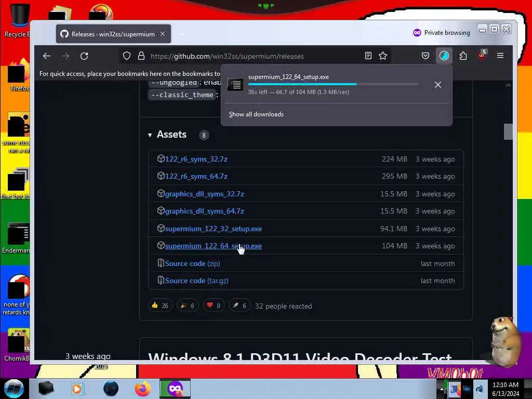Reload the current GitHub page
Image resolution: width=532 pixels, height=399 pixels.
point(84,56)
